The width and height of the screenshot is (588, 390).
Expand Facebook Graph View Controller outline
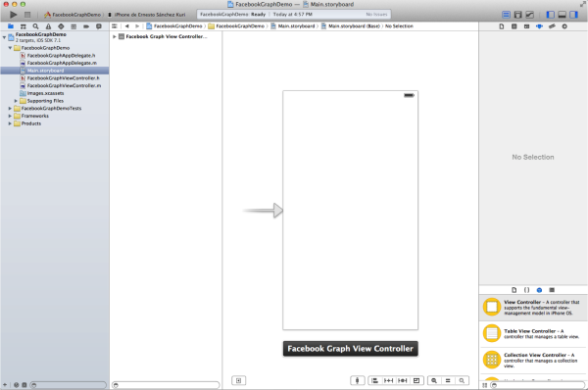115,37
